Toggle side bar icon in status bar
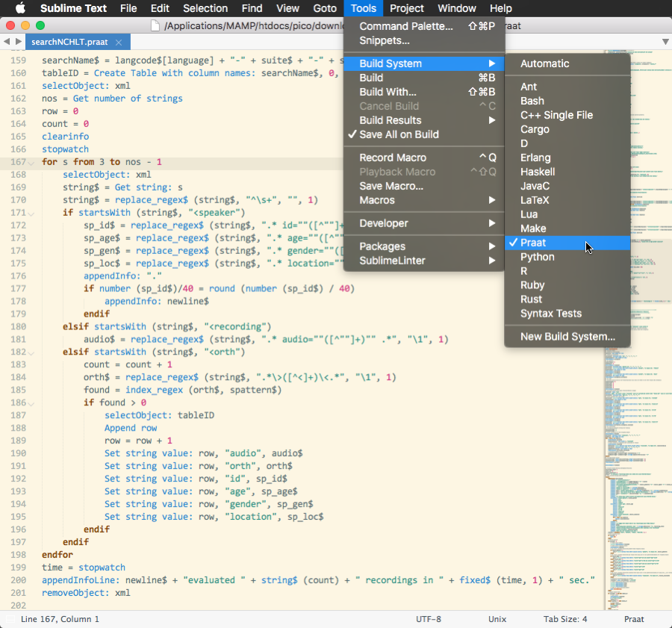 click(x=10, y=619)
